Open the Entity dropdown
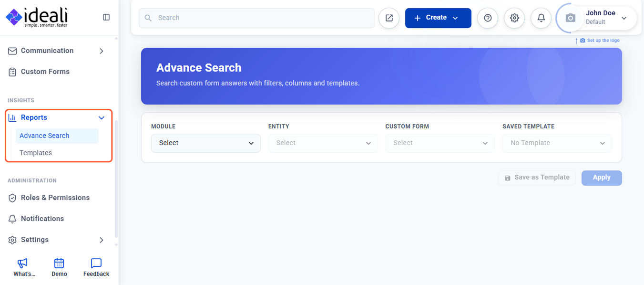 pos(323,143)
